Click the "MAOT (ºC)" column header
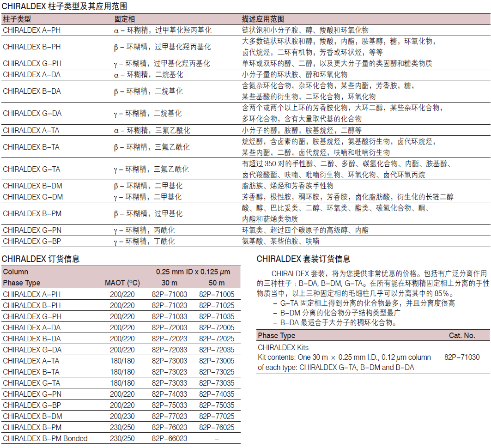 coord(122,283)
